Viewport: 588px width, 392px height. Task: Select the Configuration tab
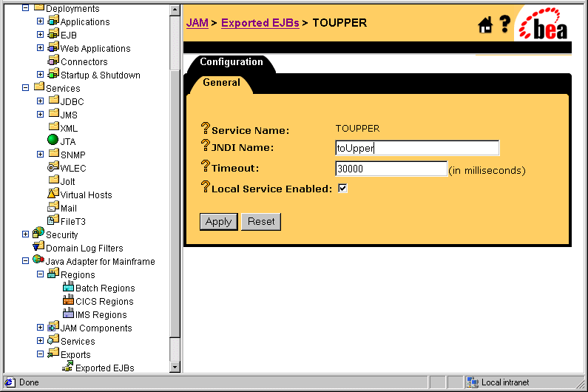[232, 62]
